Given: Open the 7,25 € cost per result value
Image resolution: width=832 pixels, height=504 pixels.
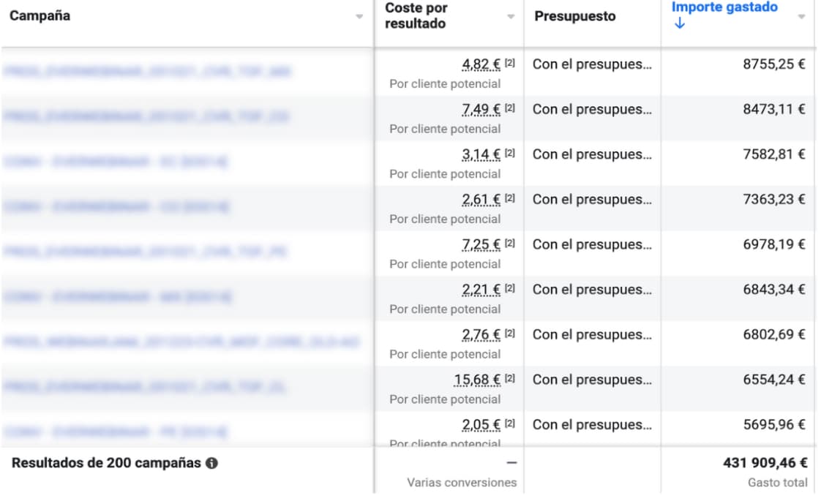Looking at the screenshot, I should click(481, 244).
